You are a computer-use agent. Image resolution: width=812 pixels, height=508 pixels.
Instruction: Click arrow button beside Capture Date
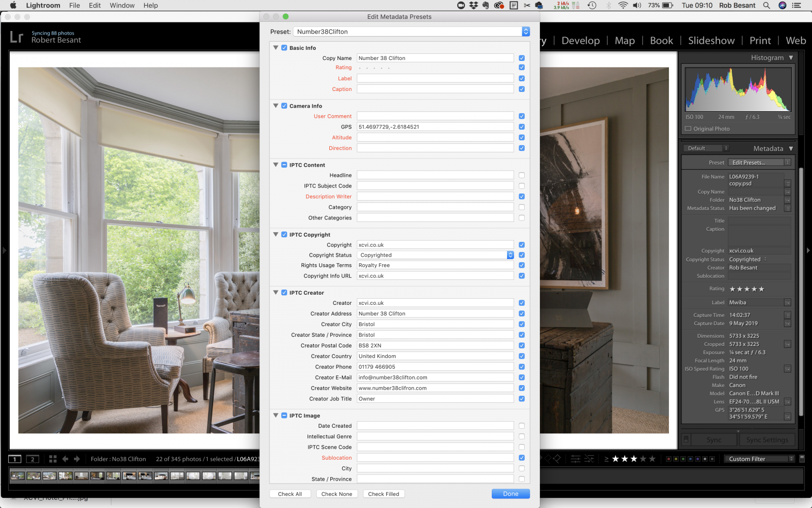[x=788, y=324]
